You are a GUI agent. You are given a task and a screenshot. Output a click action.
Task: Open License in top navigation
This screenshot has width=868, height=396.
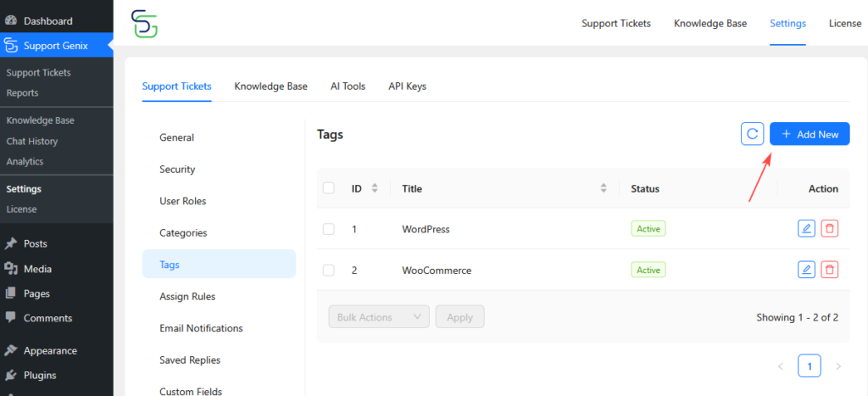click(x=845, y=23)
